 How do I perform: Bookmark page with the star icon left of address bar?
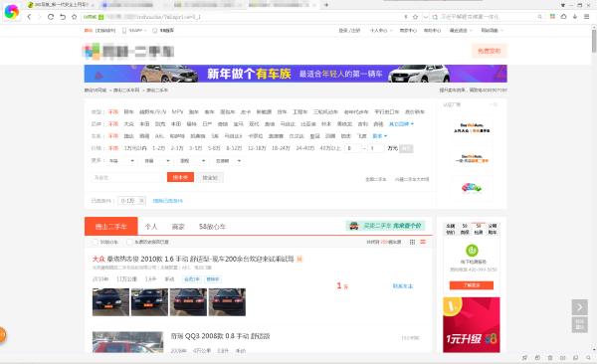75,17
